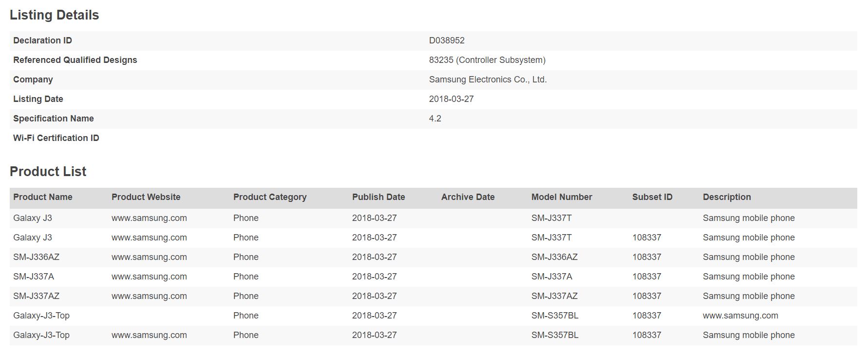This screenshot has height=358, width=868.
Task: Click Declaration ID value D038952
Action: [447, 40]
